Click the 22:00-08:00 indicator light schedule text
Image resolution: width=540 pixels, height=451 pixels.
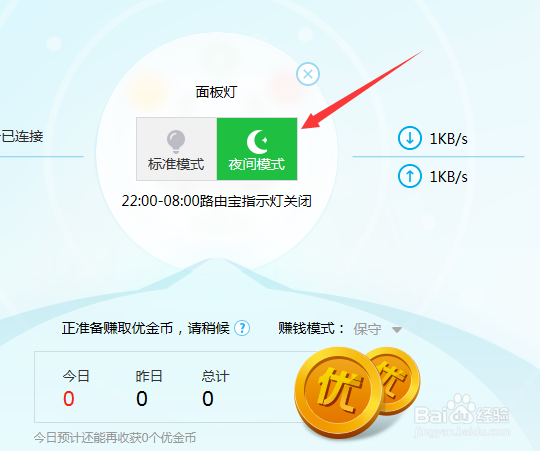[217, 201]
